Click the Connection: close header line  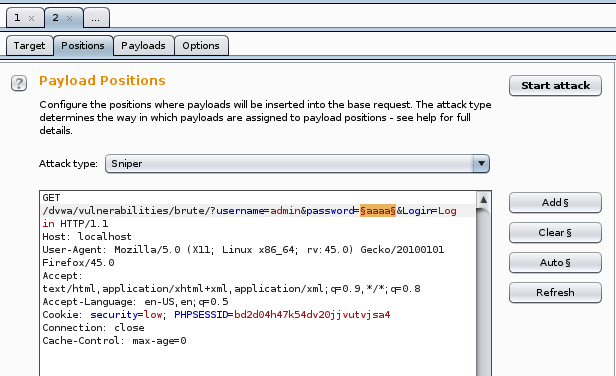[x=93, y=328]
